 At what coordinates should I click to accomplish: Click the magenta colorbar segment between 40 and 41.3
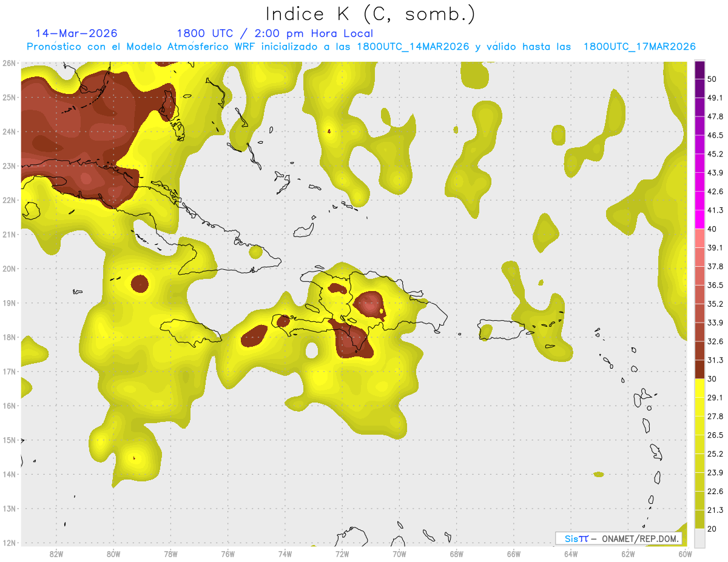(x=699, y=219)
